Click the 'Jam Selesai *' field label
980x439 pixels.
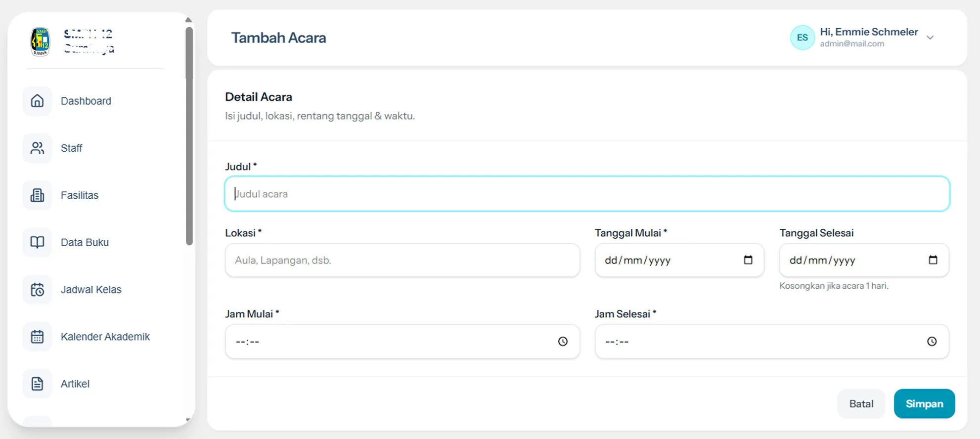[x=625, y=314]
